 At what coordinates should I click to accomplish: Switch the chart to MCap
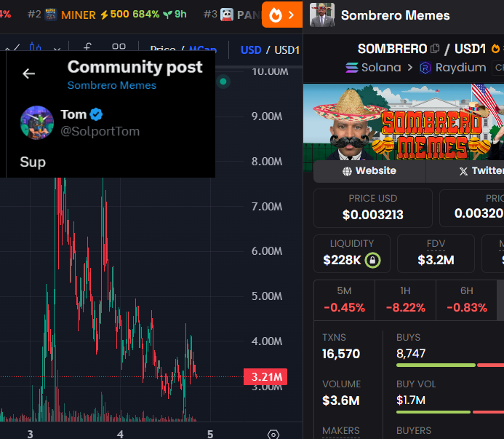tap(203, 50)
